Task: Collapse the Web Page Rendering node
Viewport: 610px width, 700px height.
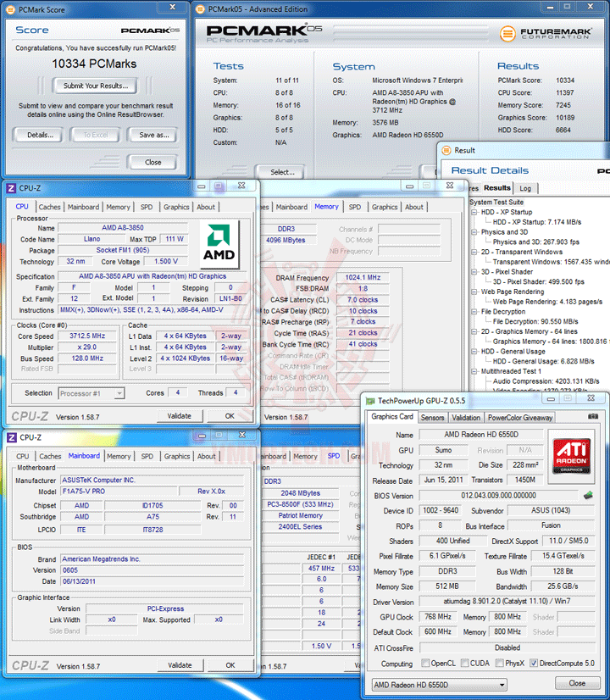Action: pos(474,292)
